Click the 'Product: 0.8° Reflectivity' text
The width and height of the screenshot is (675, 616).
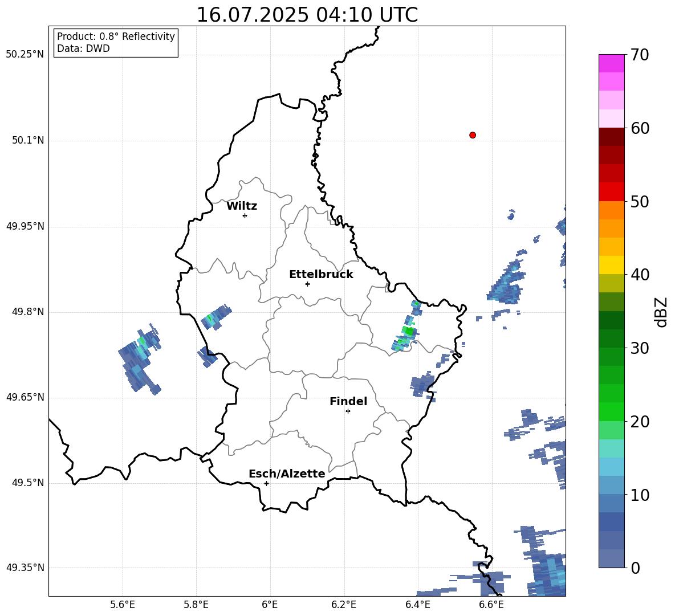(116, 36)
